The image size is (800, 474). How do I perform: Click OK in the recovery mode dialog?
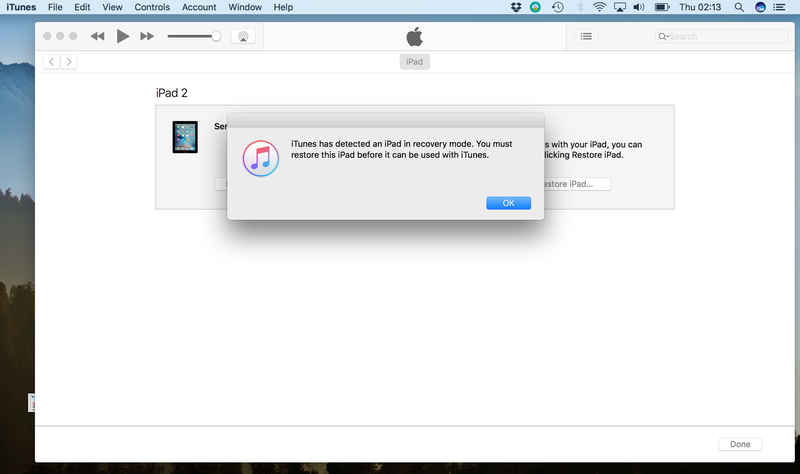(508, 203)
